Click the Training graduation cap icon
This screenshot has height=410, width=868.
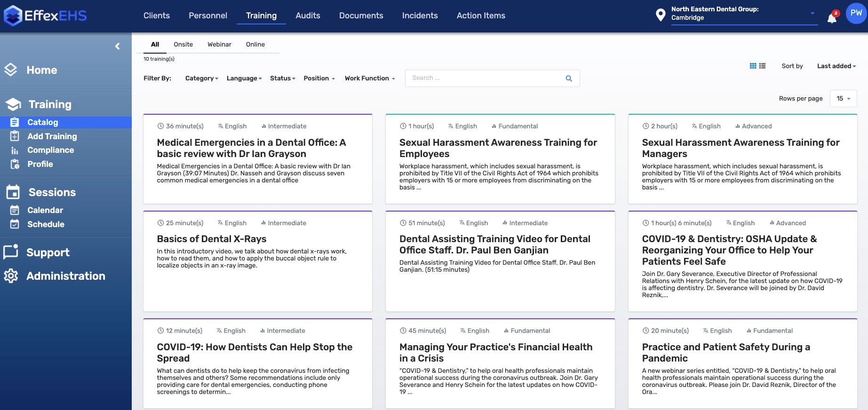pos(13,104)
